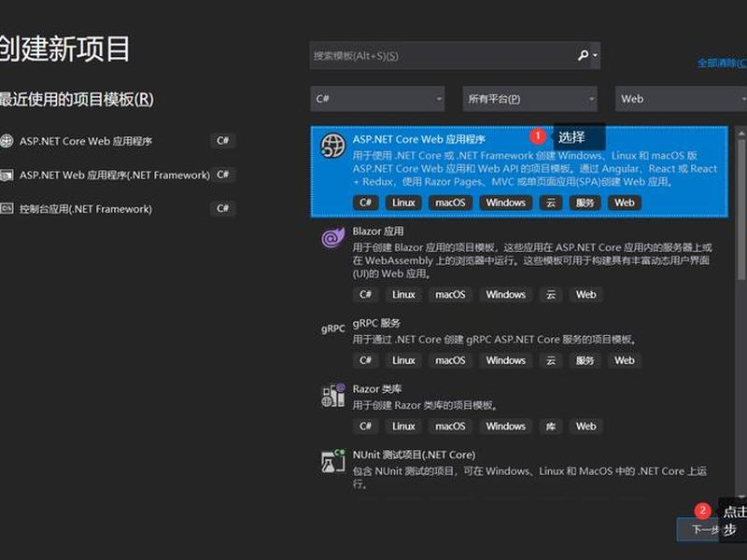Click the gRPC template description text
This screenshot has width=747, height=560.
(495, 339)
